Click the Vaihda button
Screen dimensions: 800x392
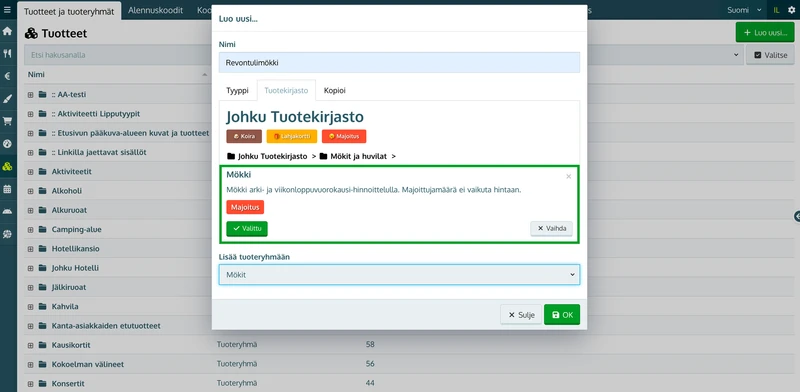pyautogui.click(x=552, y=229)
